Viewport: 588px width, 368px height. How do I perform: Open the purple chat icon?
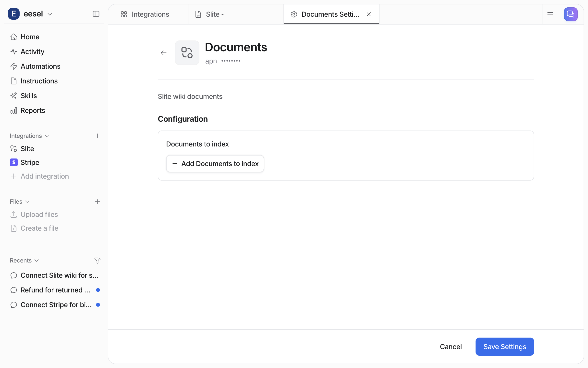pos(571,14)
